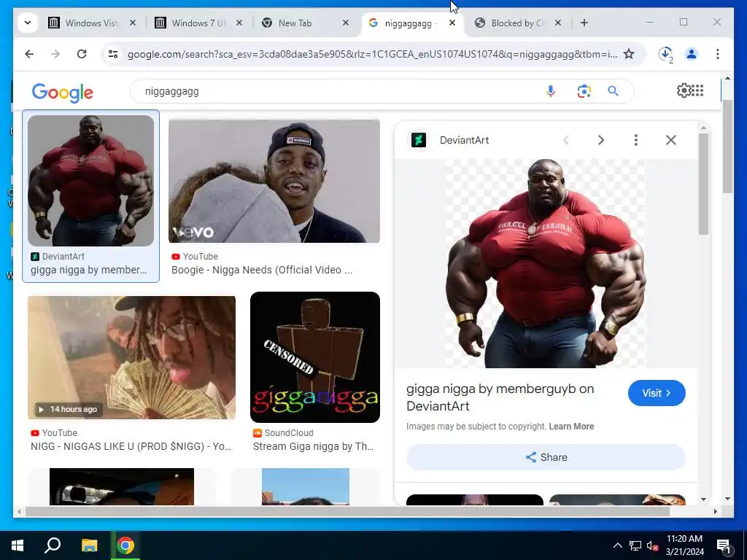Click the SoundCloud source label
Screen dimensions: 747x560
click(289, 433)
